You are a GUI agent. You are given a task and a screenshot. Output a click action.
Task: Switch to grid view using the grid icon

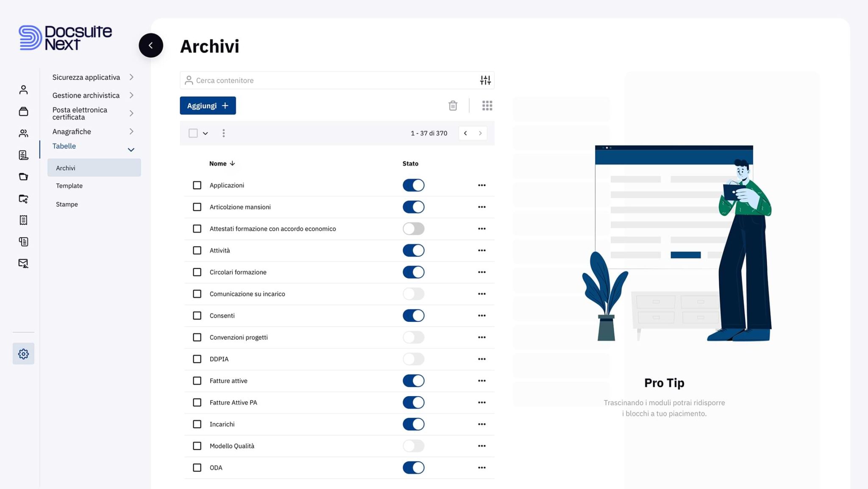click(487, 105)
